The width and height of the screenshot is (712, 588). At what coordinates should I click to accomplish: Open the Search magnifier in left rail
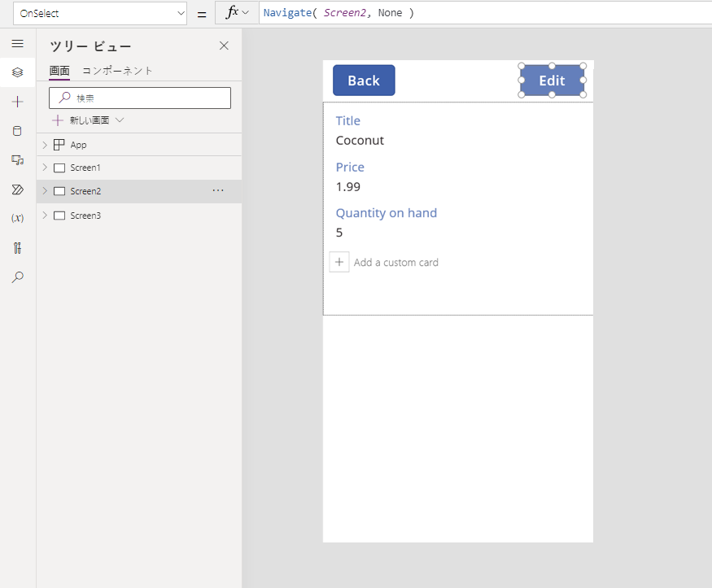[x=17, y=277]
